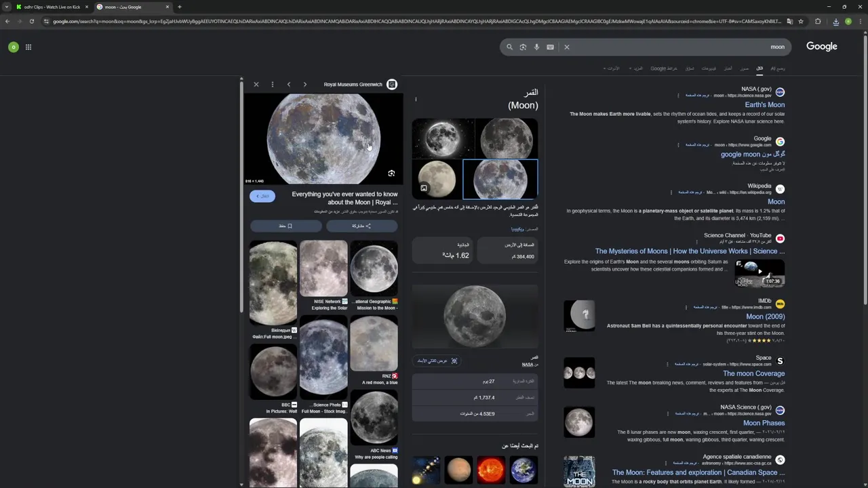Click the 3D view (عرض ثلاثي الأبعاد) button under moon model
Viewport: 868px width, 488px height.
point(437,361)
